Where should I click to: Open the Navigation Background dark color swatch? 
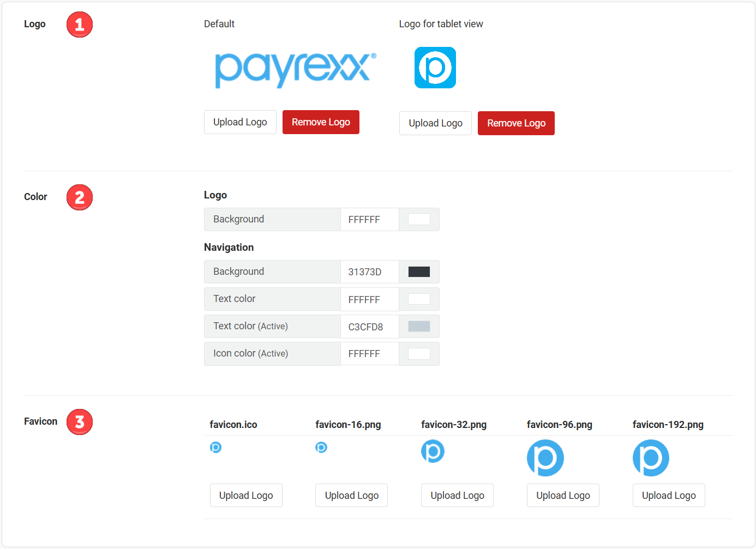point(419,272)
